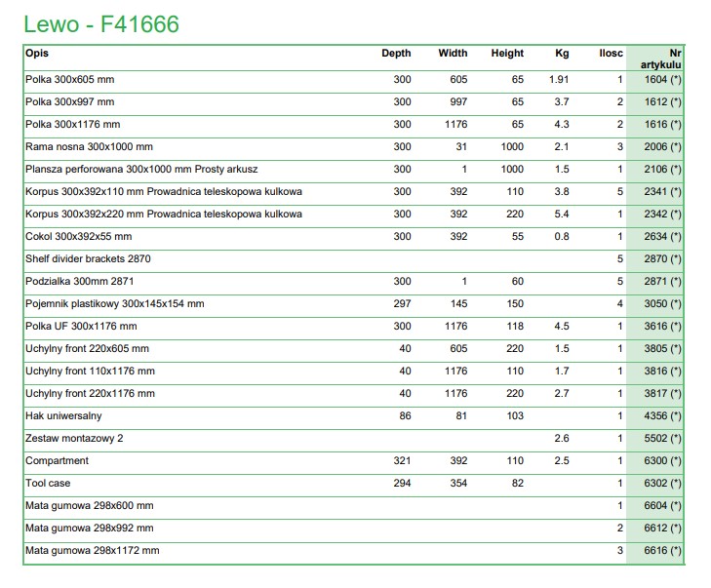Image resolution: width=711 pixels, height=588 pixels.
Task: Click the 'Ilosc' column header
Action: 611,53
